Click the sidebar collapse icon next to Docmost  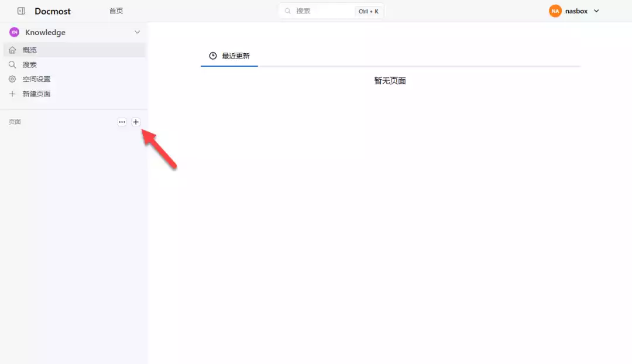coord(21,11)
